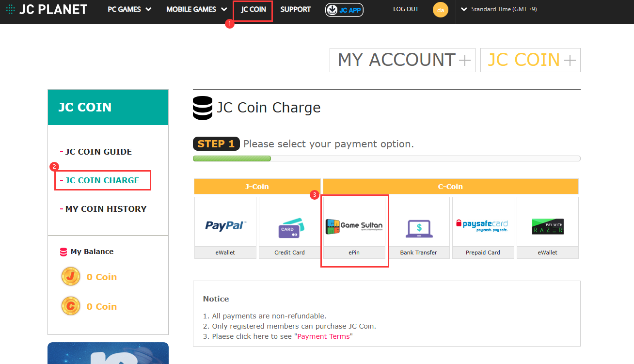Image resolution: width=634 pixels, height=364 pixels.
Task: Click the LOG OUT link
Action: click(x=406, y=9)
